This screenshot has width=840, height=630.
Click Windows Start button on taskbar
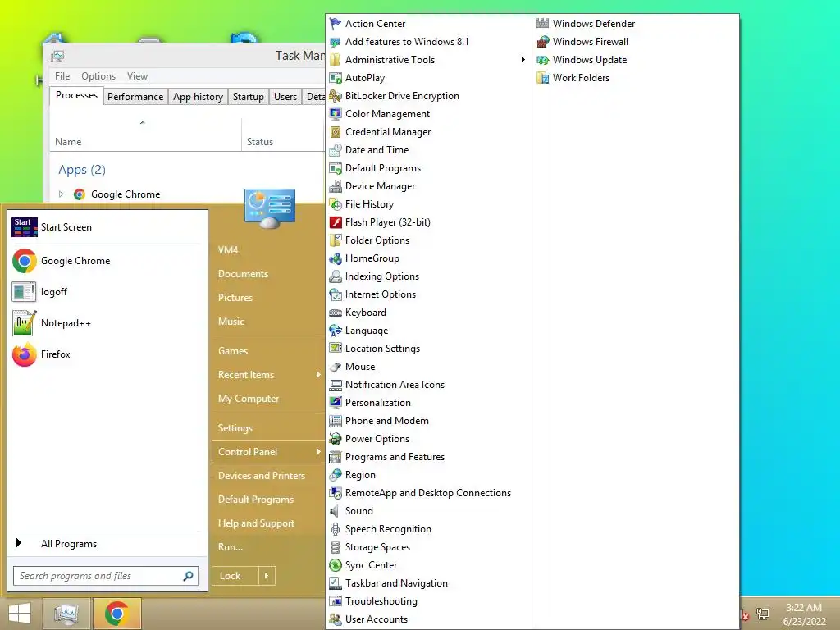pos(20,614)
